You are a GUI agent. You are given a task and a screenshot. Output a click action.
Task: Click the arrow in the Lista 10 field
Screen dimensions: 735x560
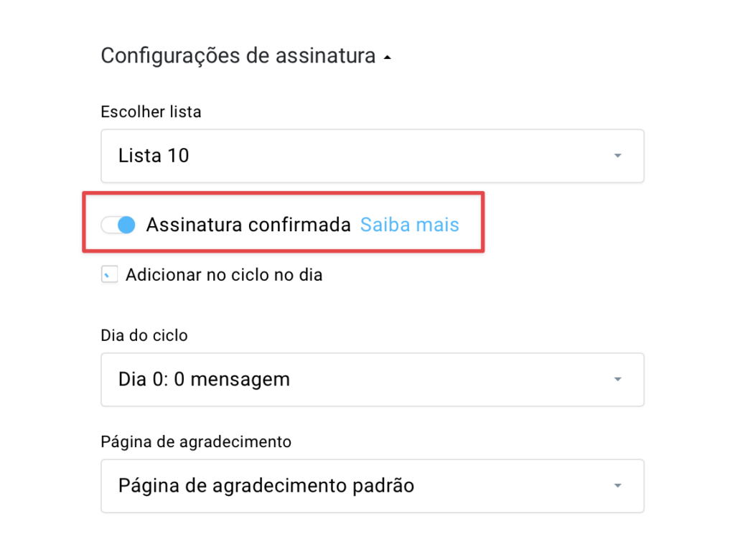pos(618,156)
